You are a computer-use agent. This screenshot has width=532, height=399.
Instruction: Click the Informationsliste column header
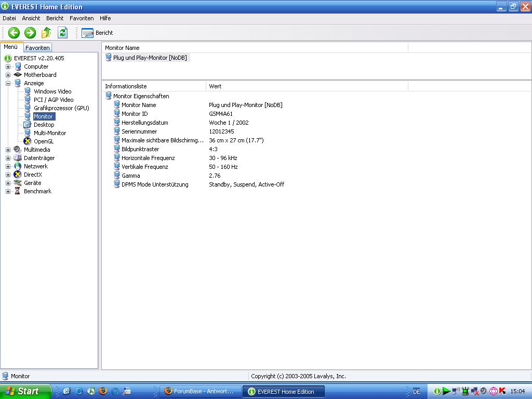(x=154, y=86)
